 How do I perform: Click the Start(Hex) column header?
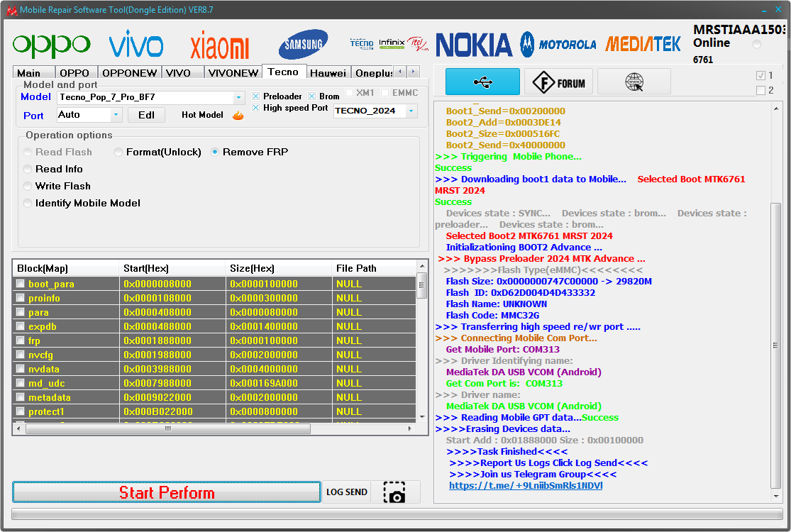tap(172, 268)
